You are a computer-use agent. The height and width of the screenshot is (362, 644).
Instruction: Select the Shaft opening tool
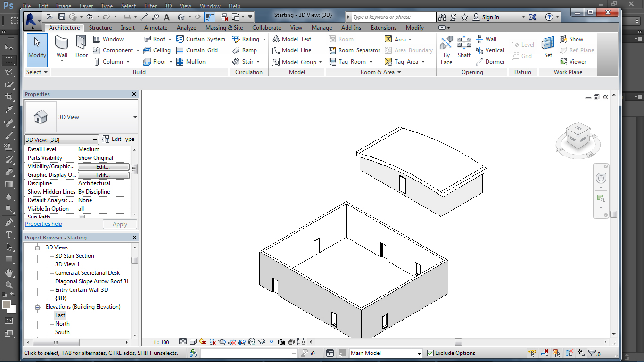coord(464,48)
